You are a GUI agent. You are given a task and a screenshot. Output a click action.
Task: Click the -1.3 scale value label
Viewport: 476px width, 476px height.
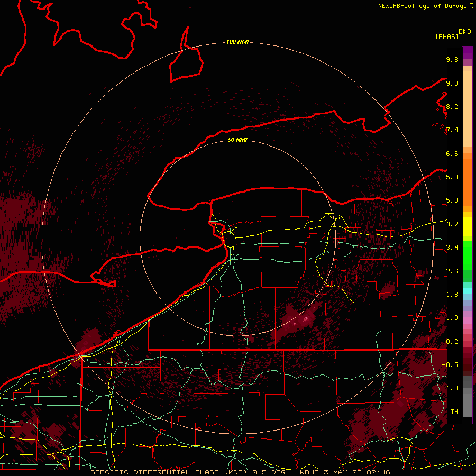pos(451,388)
